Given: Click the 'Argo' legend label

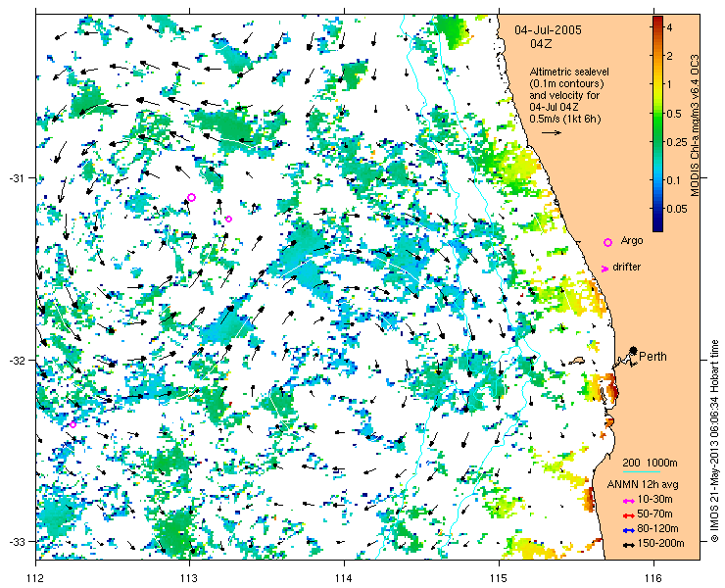Looking at the screenshot, I should (632, 241).
